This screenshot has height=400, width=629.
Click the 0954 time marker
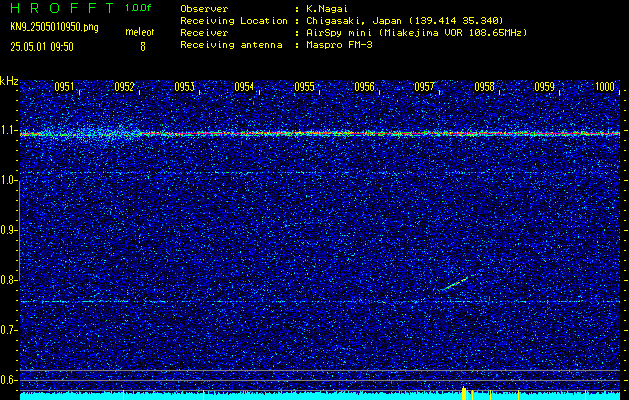(244, 87)
